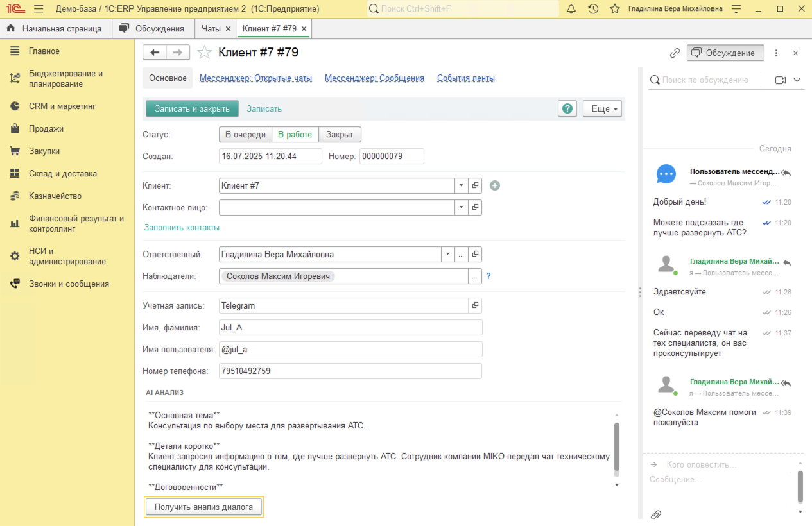
Task: Open history clock icon in title bar
Action: click(x=593, y=9)
